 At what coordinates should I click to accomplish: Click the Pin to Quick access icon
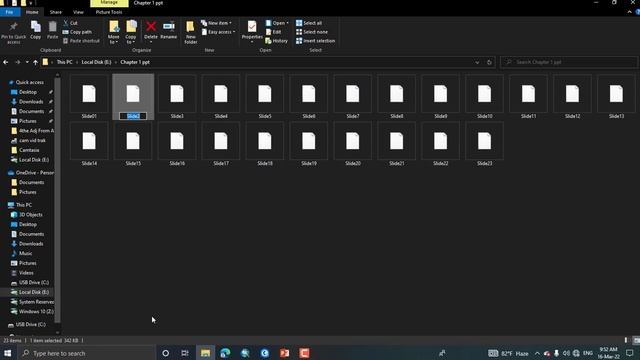point(13,27)
